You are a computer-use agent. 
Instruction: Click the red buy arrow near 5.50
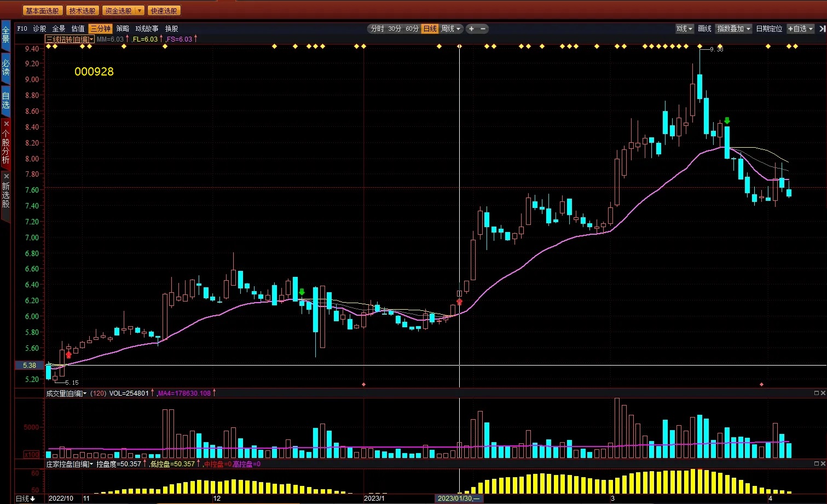pyautogui.click(x=68, y=355)
